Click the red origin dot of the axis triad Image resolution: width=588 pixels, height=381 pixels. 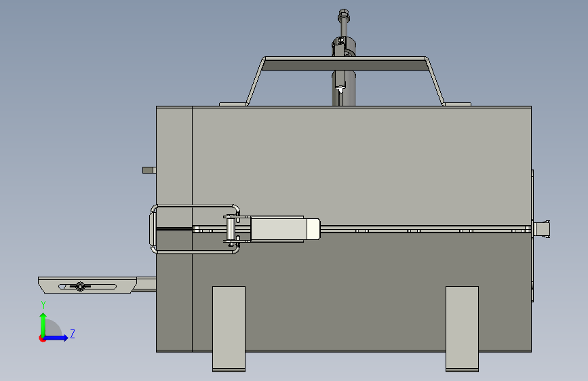tap(42, 338)
